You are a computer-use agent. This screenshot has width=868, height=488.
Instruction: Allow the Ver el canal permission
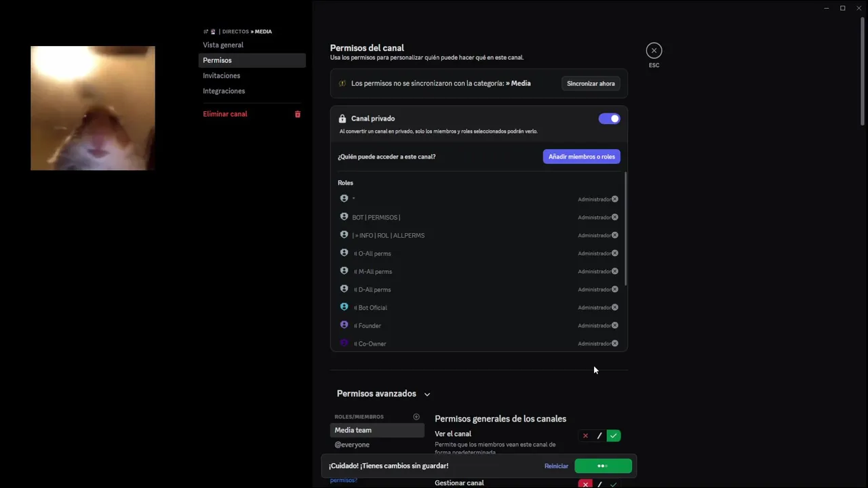tap(614, 436)
